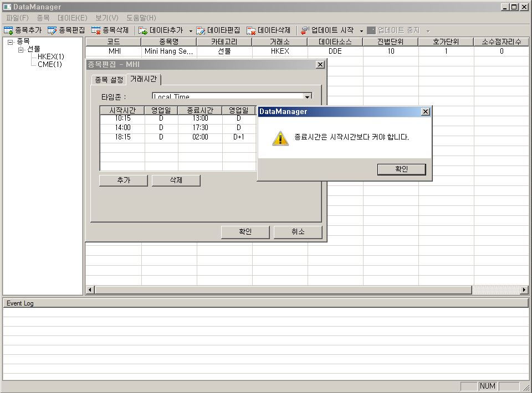This screenshot has height=393, width=532.
Task: Click the 데이타추가 (add data) toolbar icon
Action: (143, 30)
